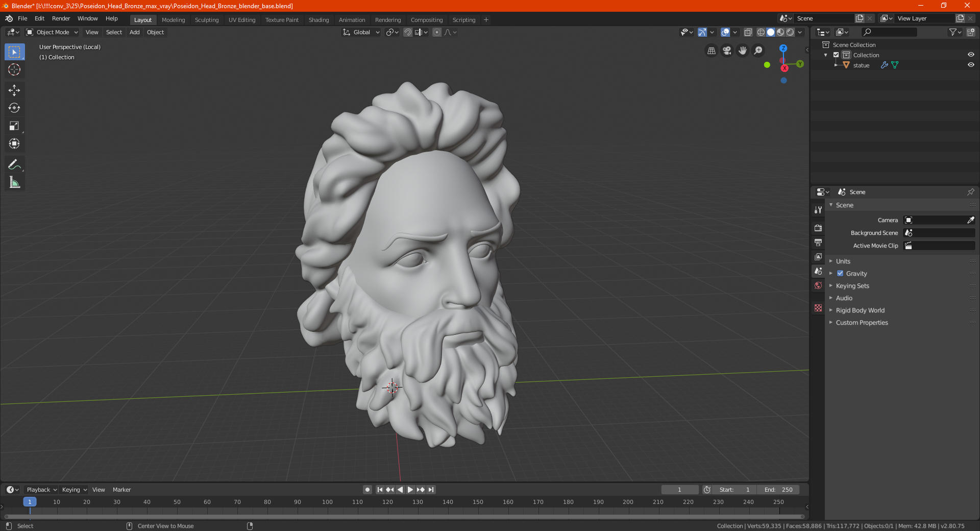Open the Active Tool properties tab

point(818,209)
